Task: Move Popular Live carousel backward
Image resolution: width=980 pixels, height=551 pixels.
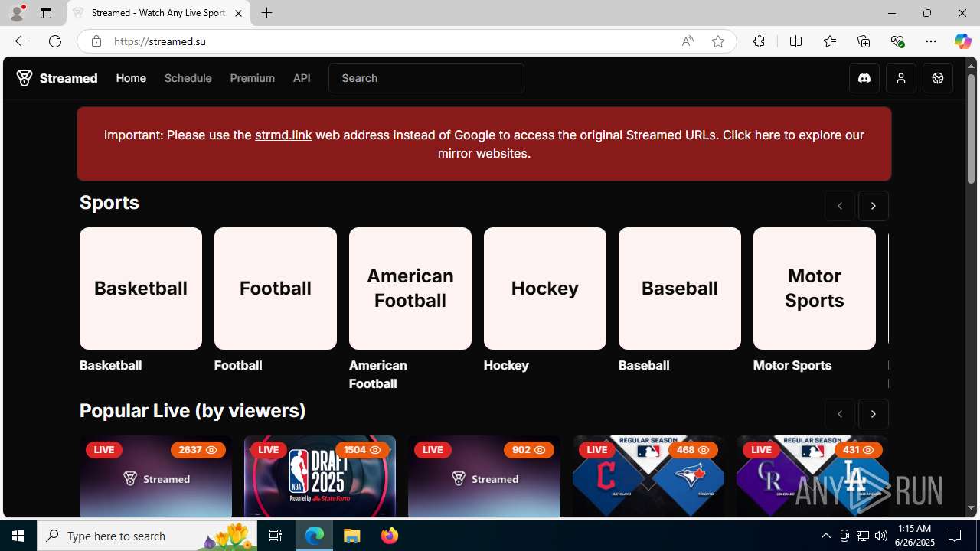Action: point(840,414)
